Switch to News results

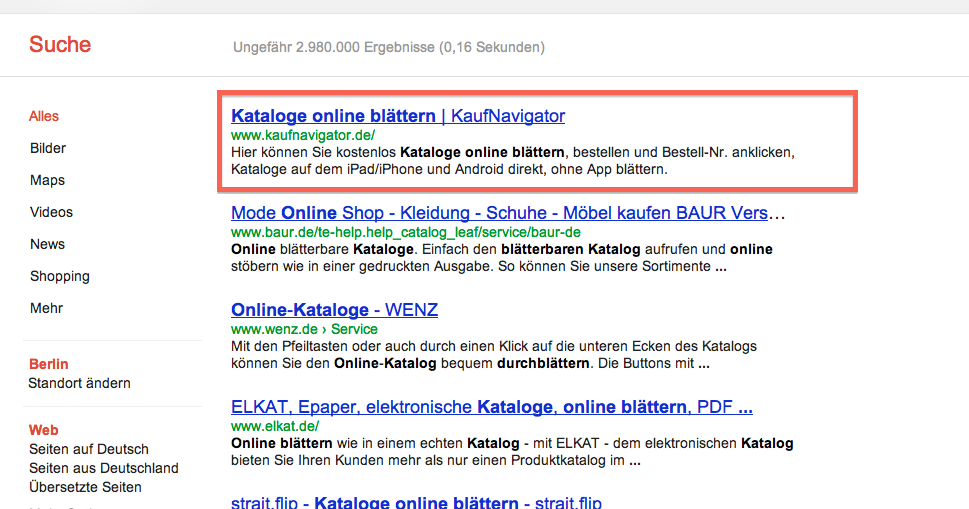click(x=48, y=244)
